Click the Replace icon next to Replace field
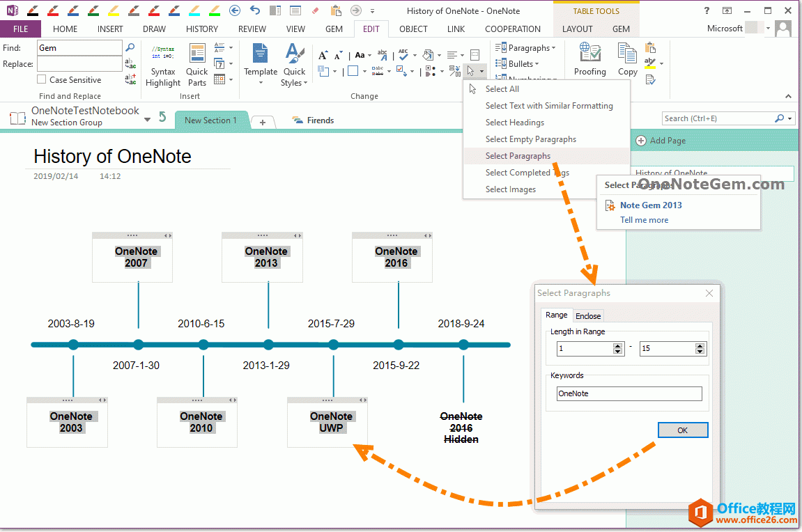 pos(130,63)
